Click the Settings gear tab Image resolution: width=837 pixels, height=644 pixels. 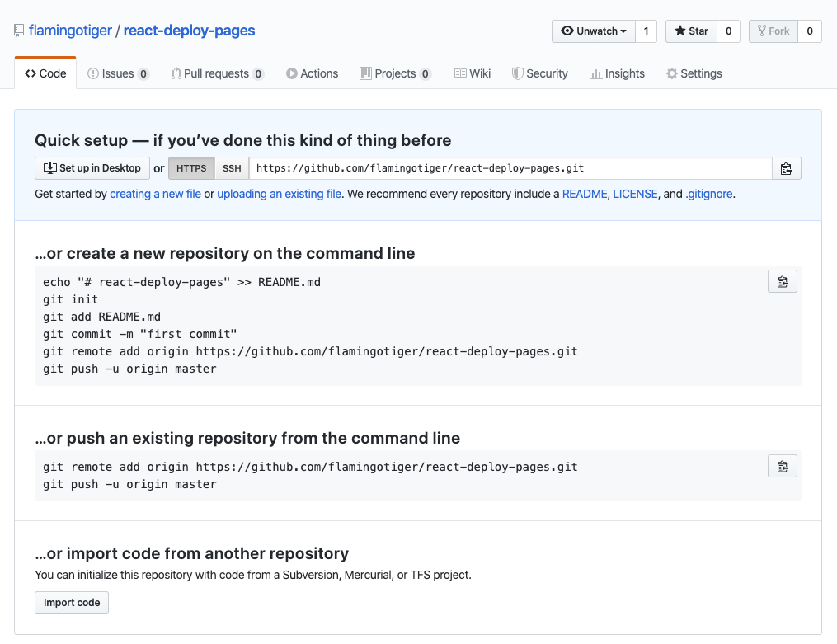click(694, 73)
